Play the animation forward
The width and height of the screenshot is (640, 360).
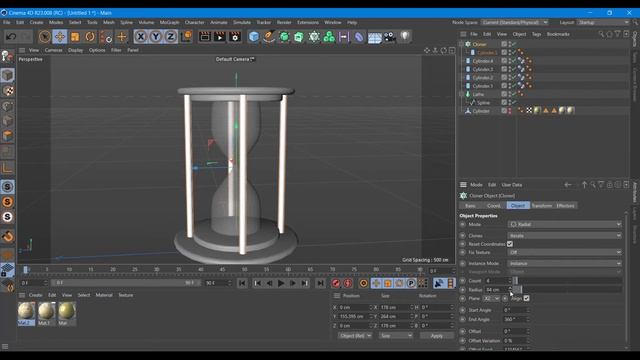point(281,283)
